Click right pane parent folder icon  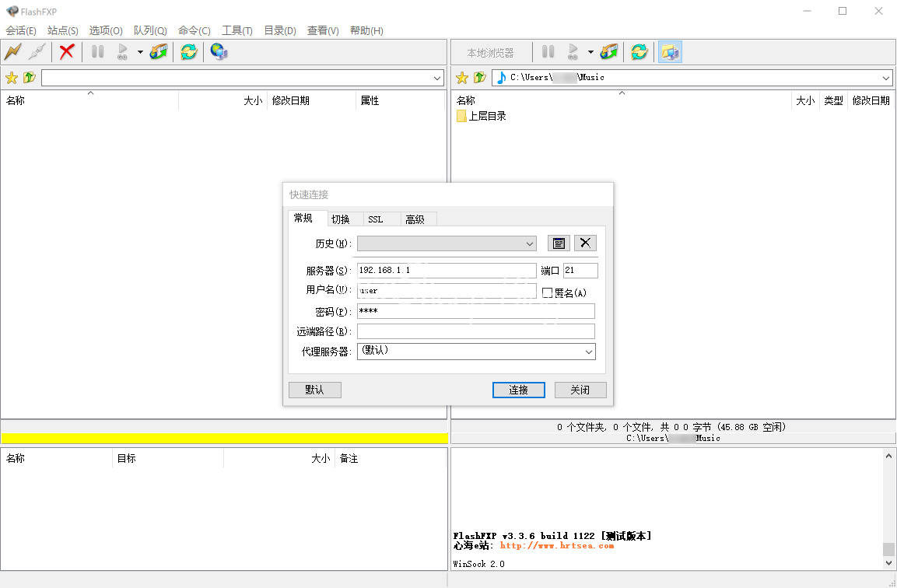click(x=479, y=77)
